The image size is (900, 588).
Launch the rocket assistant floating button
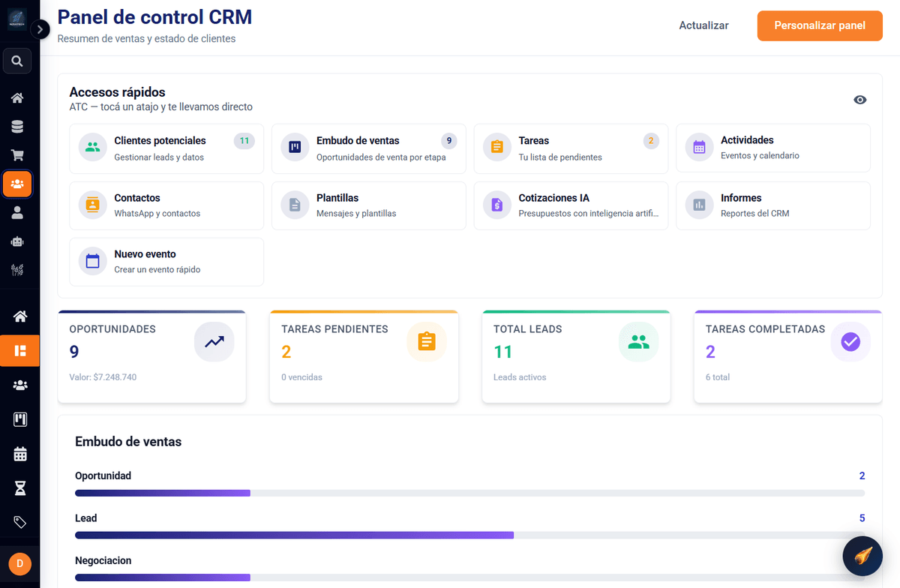click(x=862, y=556)
